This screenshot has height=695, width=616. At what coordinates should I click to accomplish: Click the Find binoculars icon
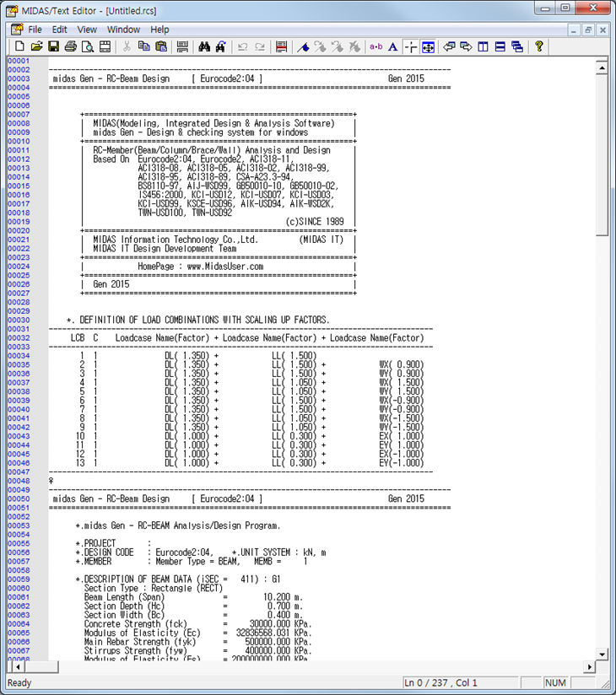[x=204, y=46]
